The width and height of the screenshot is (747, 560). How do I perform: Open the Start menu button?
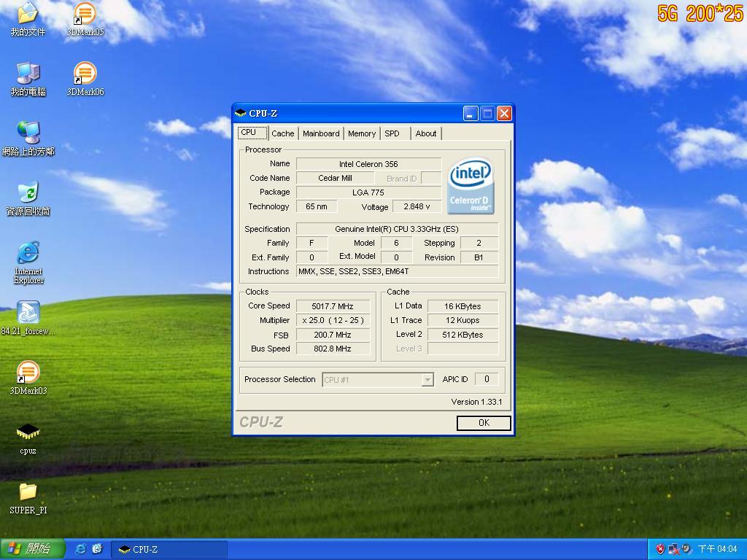click(x=32, y=549)
